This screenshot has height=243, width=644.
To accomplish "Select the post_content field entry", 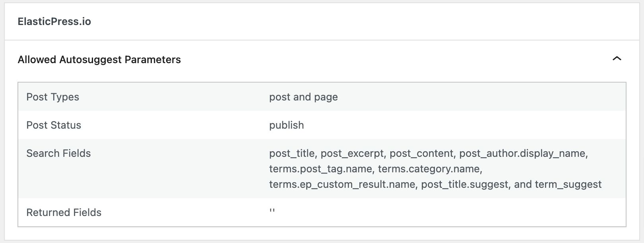I will point(421,153).
